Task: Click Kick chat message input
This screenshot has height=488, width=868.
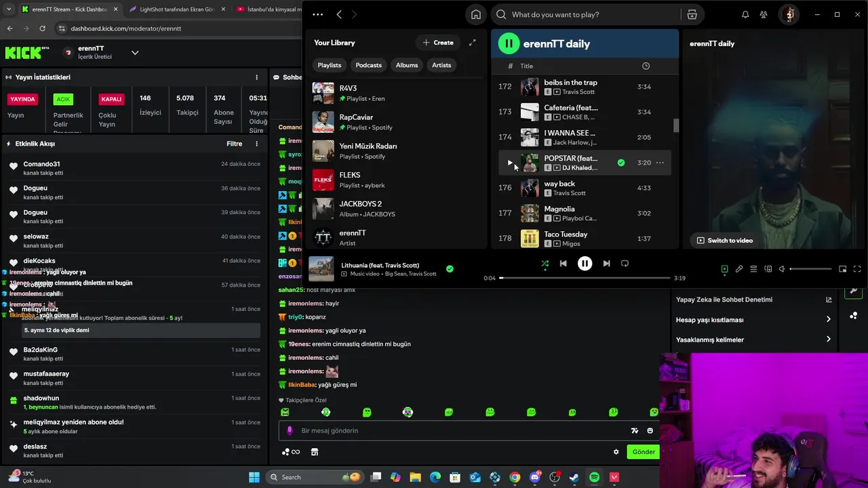Action: 461,430
